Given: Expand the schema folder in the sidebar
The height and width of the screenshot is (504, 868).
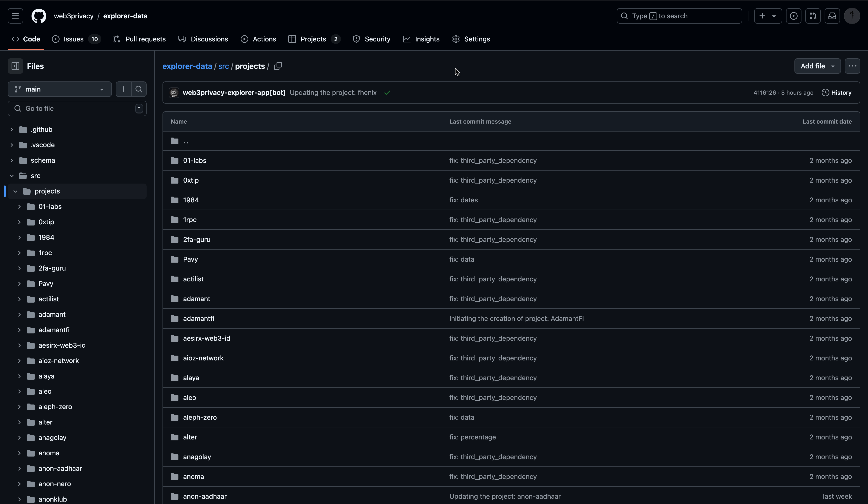Looking at the screenshot, I should click(x=11, y=160).
